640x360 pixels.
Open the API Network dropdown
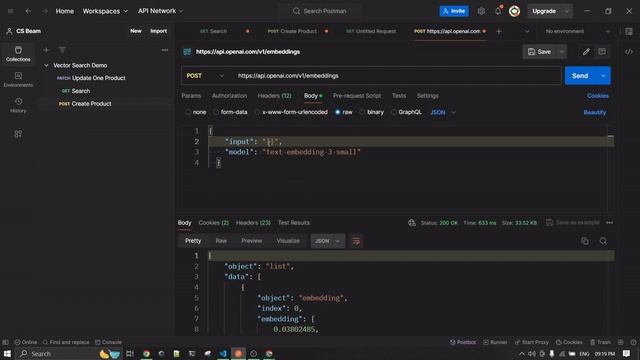160,11
